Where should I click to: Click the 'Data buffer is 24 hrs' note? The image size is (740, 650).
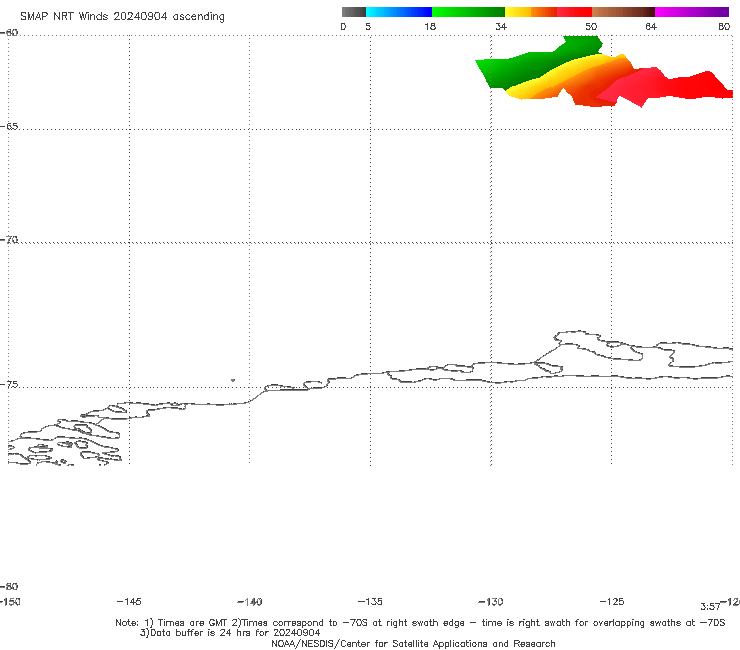tap(230, 633)
